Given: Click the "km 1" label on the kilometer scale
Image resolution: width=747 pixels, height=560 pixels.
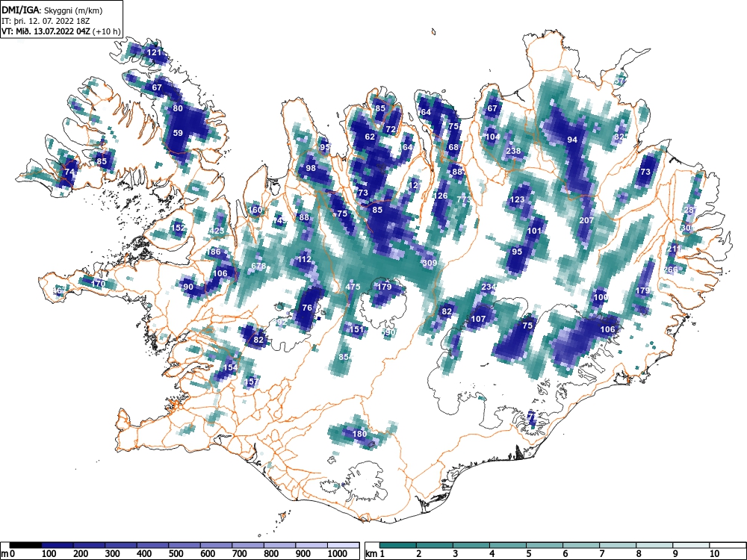Looking at the screenshot, I should [x=375, y=554].
